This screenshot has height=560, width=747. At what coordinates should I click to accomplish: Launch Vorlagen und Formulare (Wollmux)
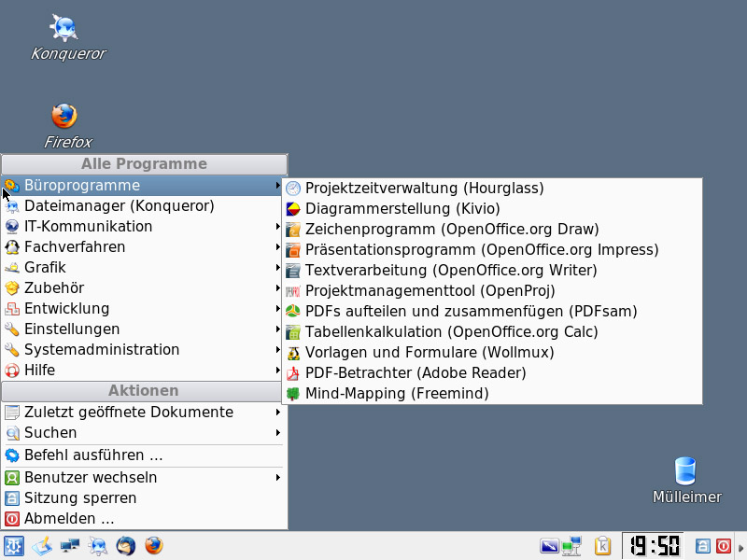(x=492, y=352)
